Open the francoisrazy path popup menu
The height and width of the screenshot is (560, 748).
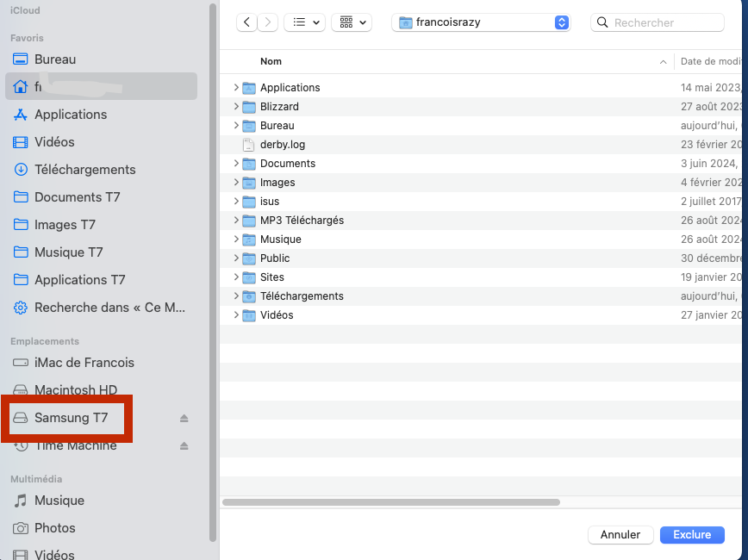tap(481, 22)
